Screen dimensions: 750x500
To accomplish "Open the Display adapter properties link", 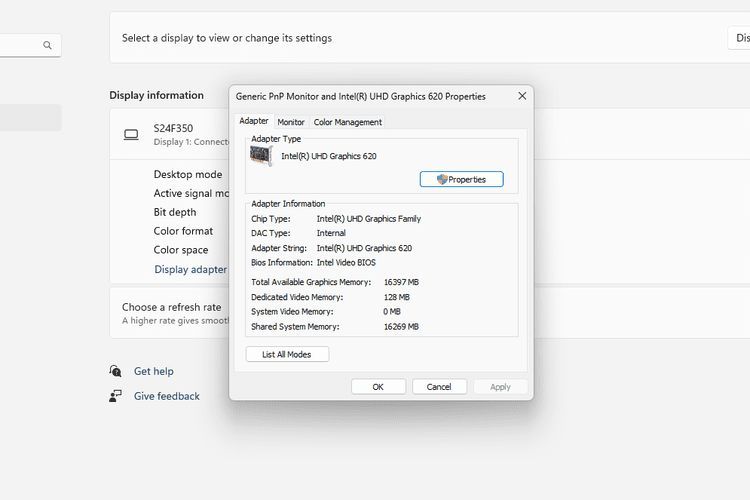I will pos(190,269).
